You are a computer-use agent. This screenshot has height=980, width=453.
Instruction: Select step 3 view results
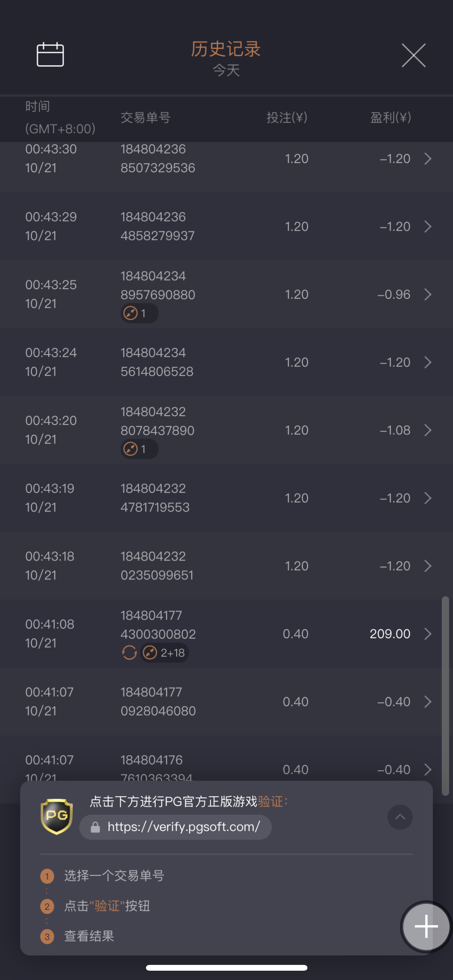(x=89, y=936)
